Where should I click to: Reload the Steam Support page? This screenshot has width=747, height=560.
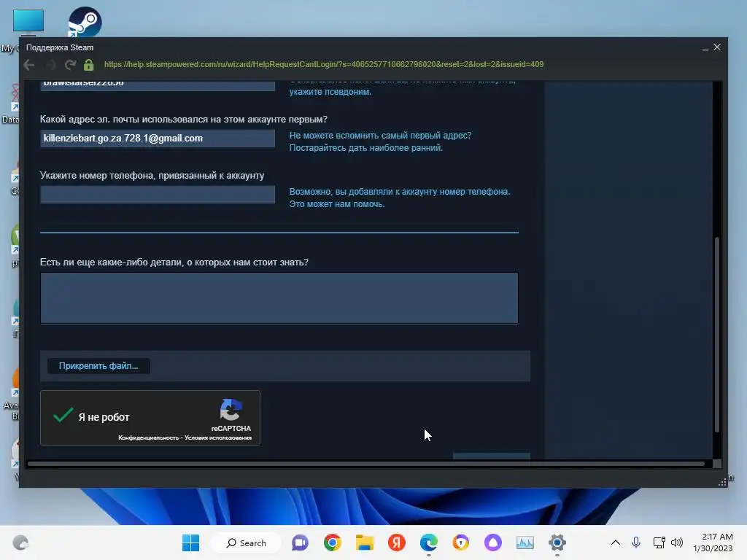click(x=71, y=65)
